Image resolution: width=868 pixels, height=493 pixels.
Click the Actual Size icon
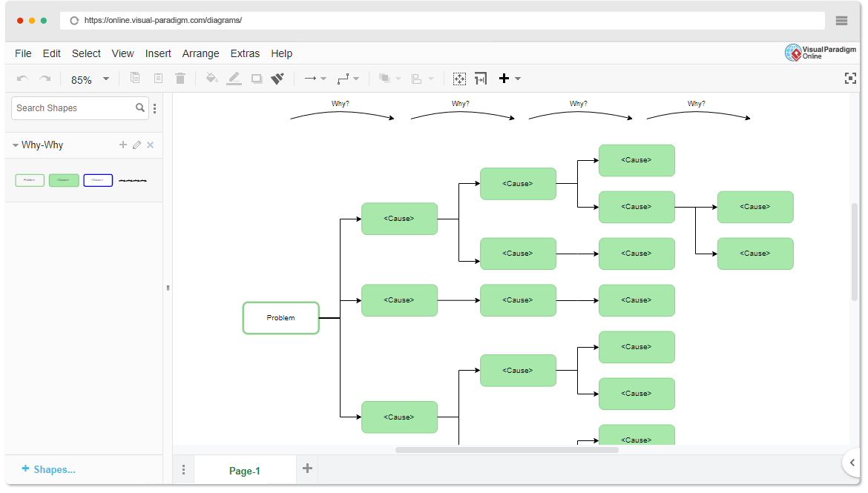click(x=481, y=79)
